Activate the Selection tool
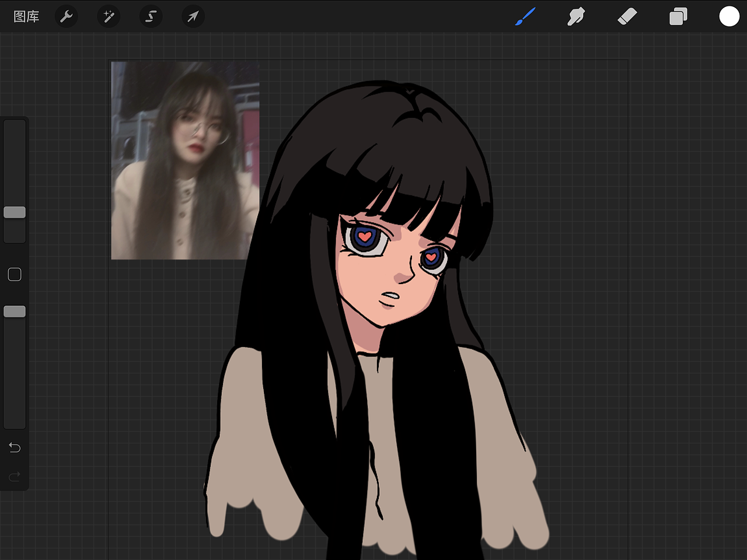Screen dimensions: 747x560 pyautogui.click(x=151, y=16)
